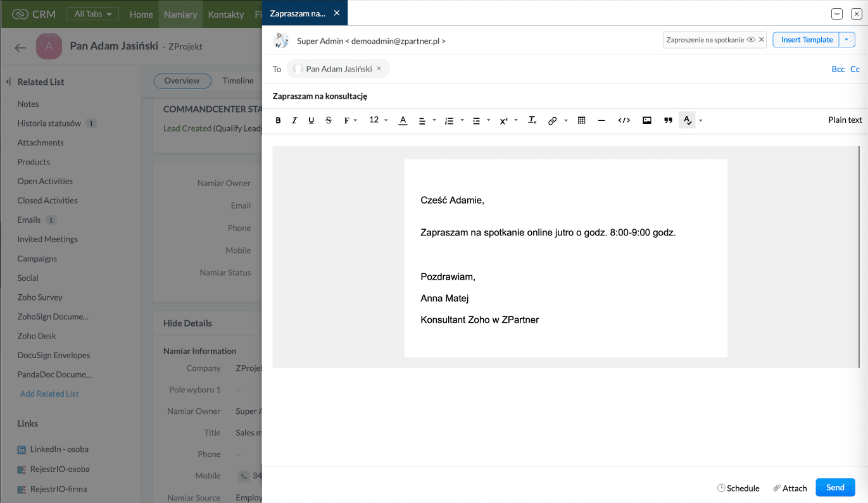This screenshot has width=868, height=503.
Task: Open the Kontakty menu tab
Action: (x=225, y=14)
